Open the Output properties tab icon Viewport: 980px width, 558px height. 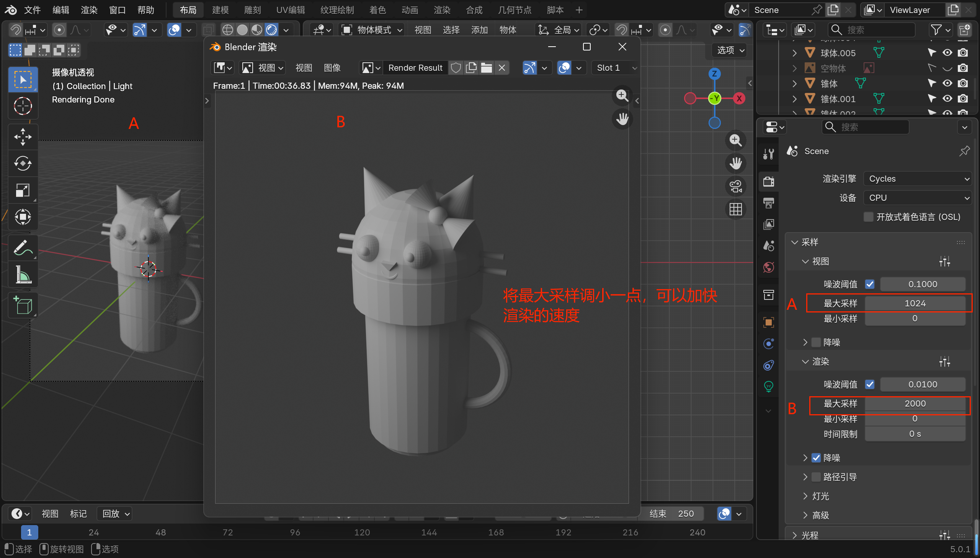[768, 203]
